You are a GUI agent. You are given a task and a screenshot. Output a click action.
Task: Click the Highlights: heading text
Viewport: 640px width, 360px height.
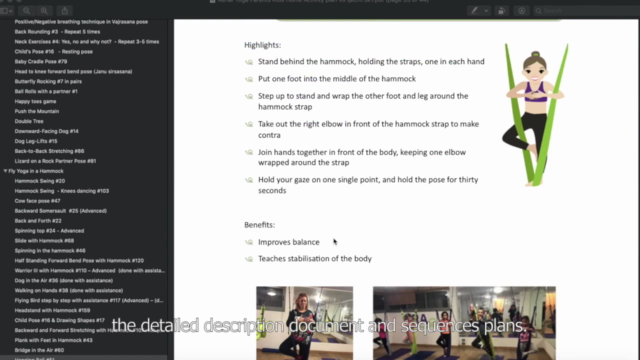click(x=262, y=45)
